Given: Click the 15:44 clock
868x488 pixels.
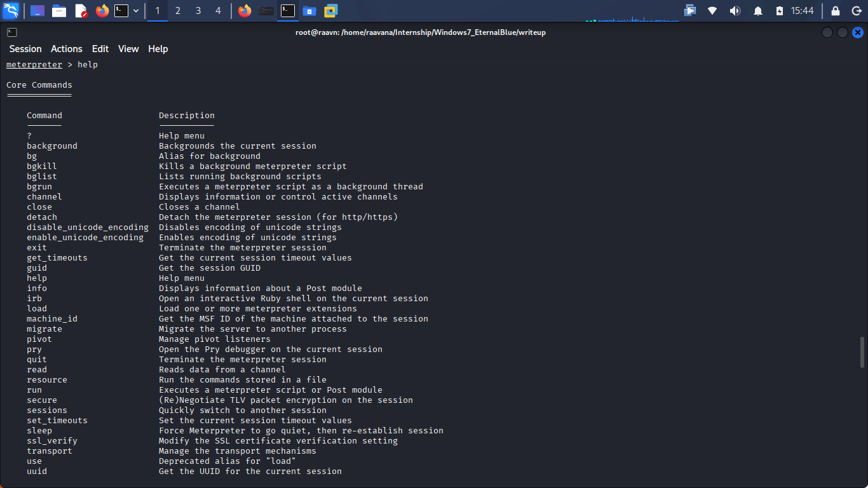Looking at the screenshot, I should [x=802, y=11].
